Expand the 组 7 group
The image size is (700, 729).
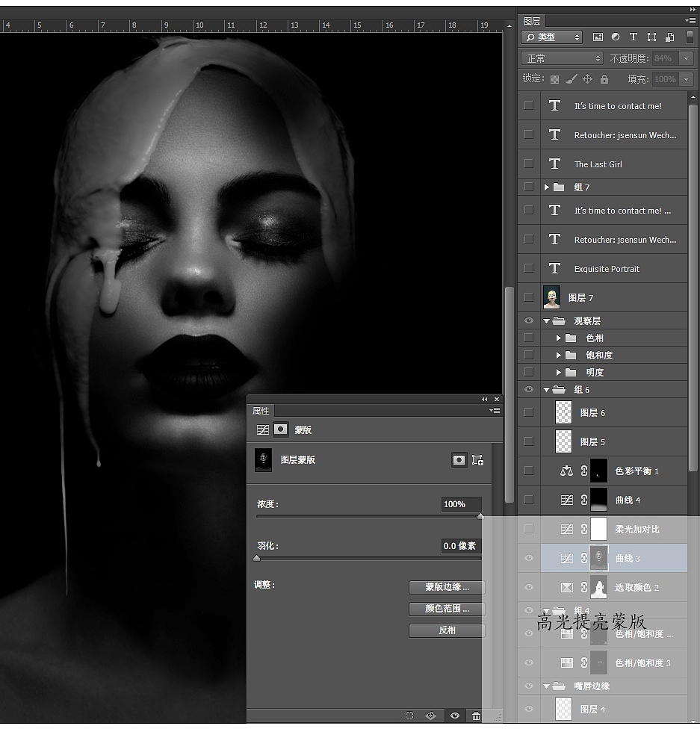point(547,187)
